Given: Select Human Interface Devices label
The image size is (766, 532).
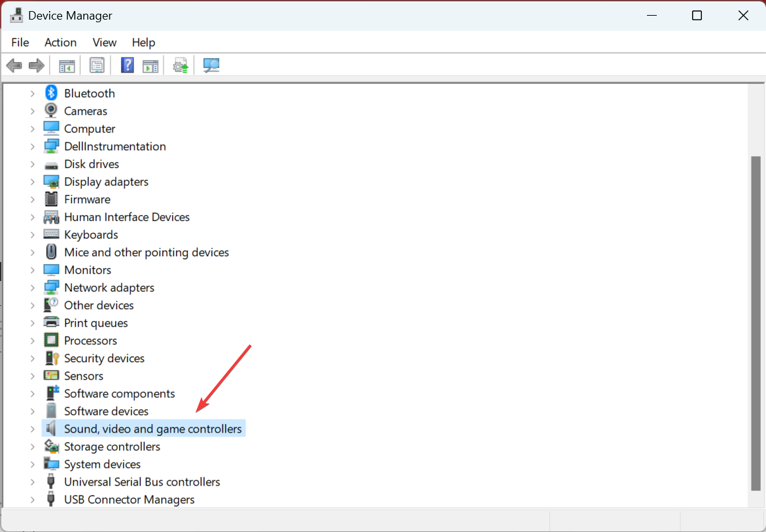Looking at the screenshot, I should click(x=127, y=217).
